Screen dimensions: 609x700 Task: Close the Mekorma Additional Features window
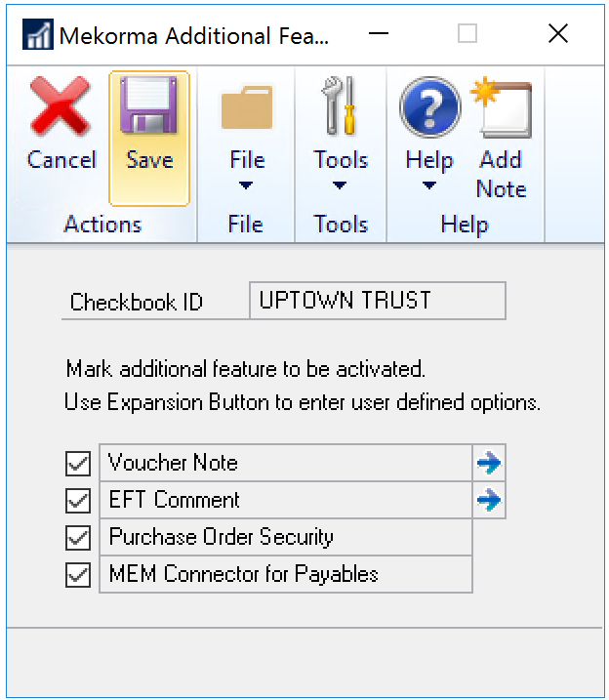tap(557, 34)
